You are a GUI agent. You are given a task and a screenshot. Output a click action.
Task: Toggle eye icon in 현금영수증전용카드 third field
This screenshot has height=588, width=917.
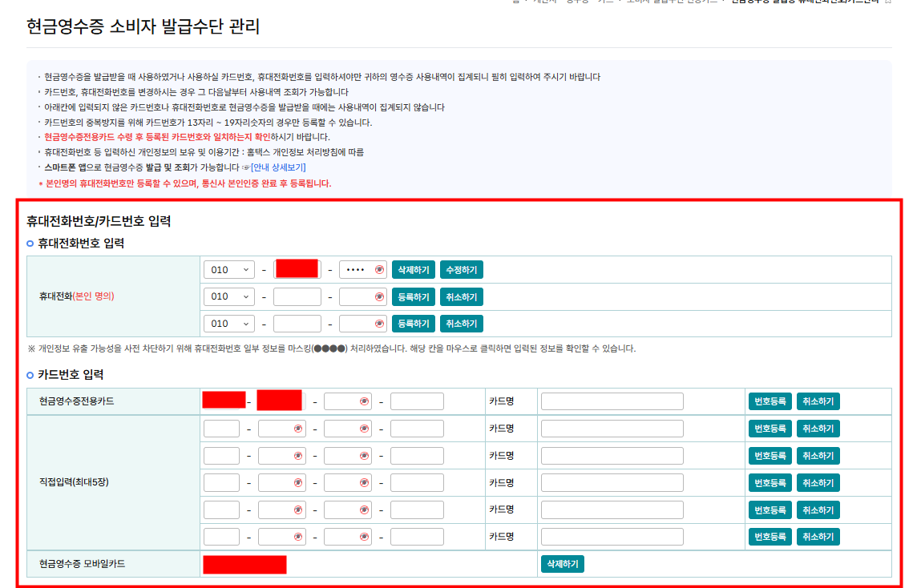tap(365, 401)
